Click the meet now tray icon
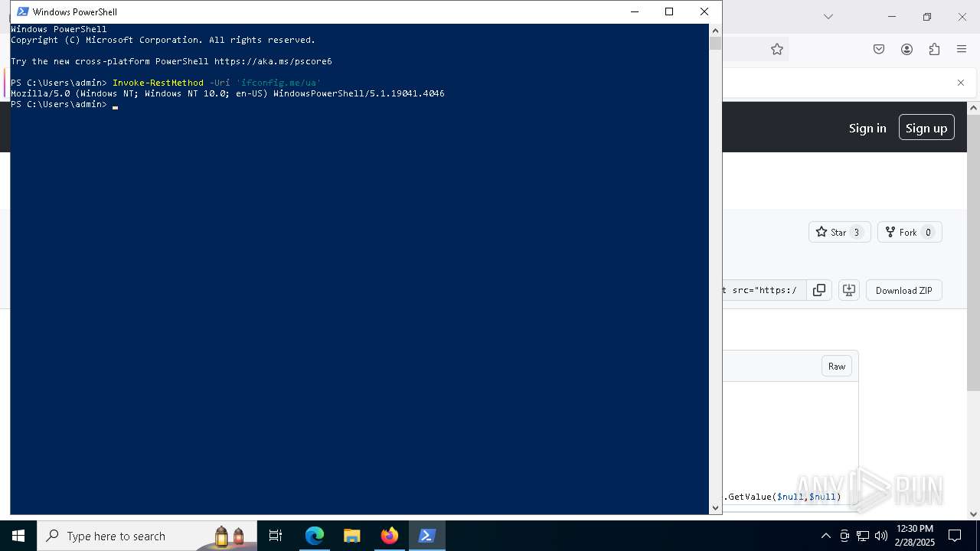The height and width of the screenshot is (551, 980). (x=844, y=536)
